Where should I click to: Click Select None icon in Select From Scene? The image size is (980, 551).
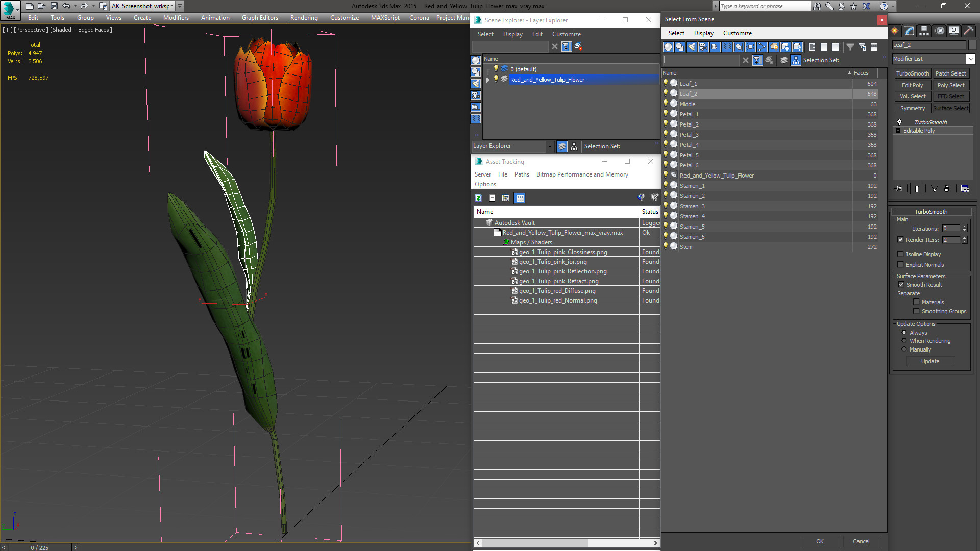[823, 47]
